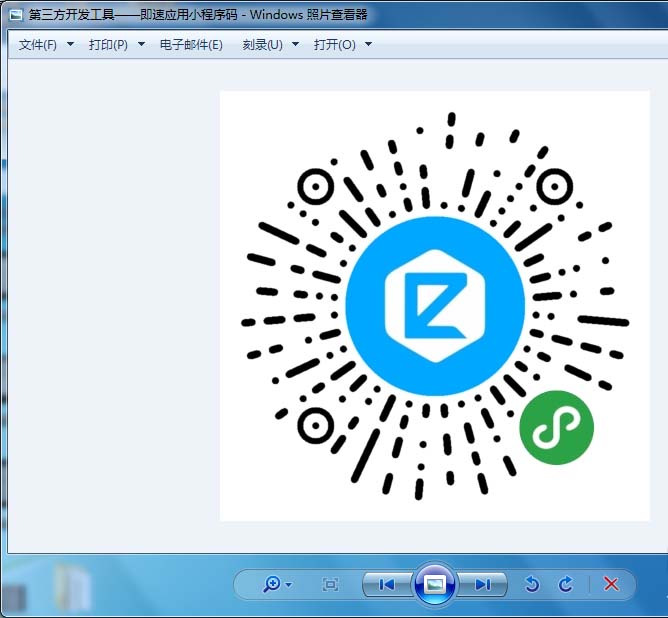
Task: Expand the dropdown arrow next to 刻录(U)
Action: coord(295,44)
